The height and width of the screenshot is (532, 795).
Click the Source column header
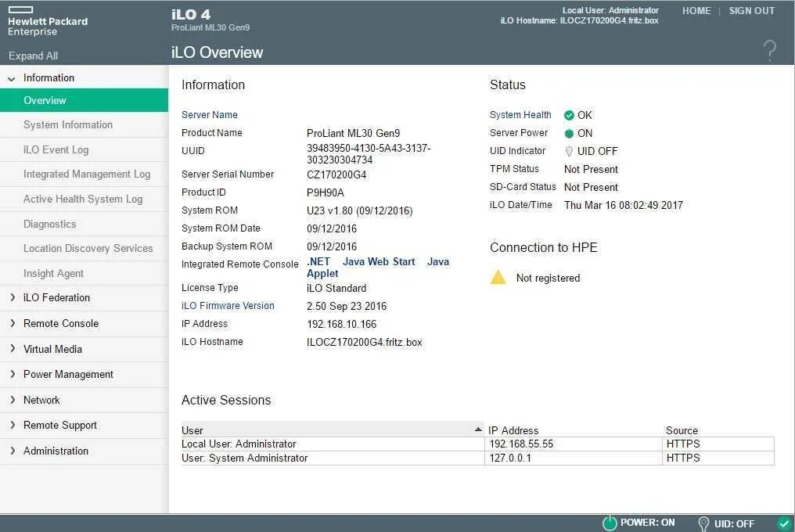(x=682, y=430)
